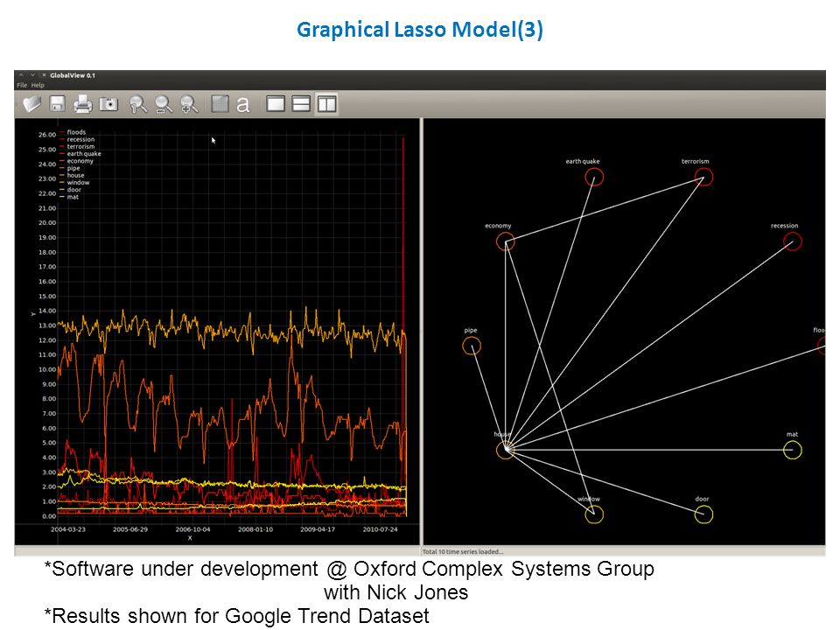The width and height of the screenshot is (840, 630).
Task: Click the 'economy' legend entry
Action: (x=80, y=161)
